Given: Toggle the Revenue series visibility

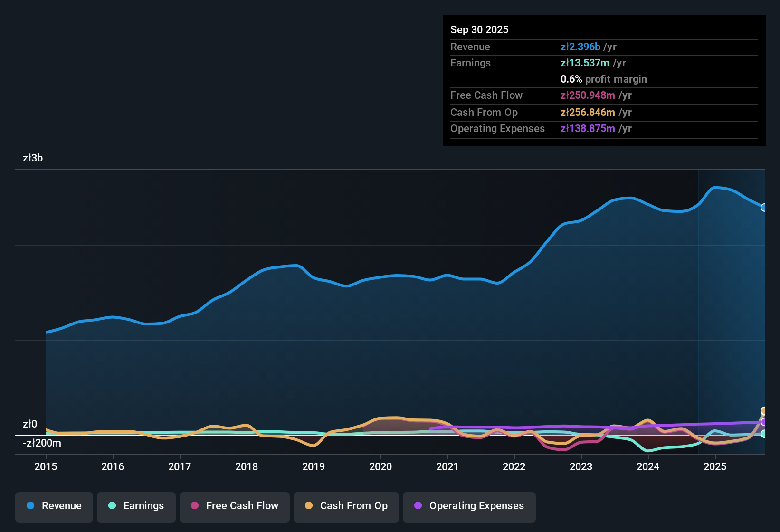Looking at the screenshot, I should (54, 506).
